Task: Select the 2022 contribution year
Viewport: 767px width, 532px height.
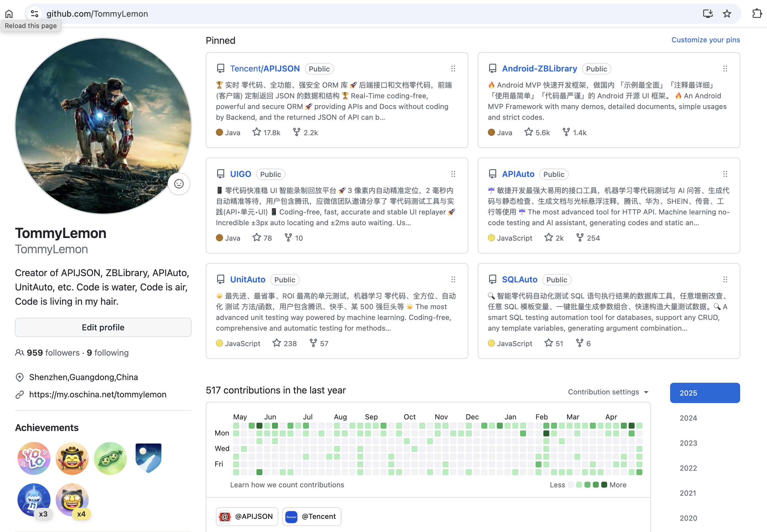Action: (688, 468)
